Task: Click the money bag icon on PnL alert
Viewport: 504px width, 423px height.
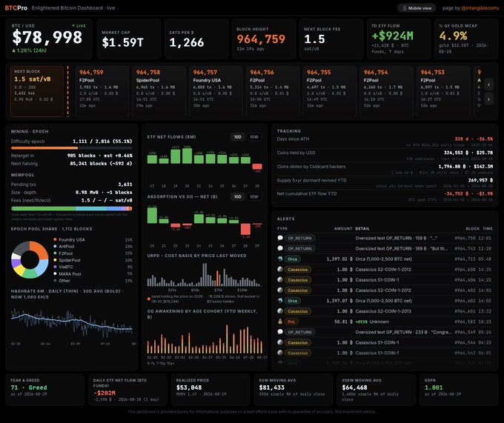Action: (x=280, y=322)
